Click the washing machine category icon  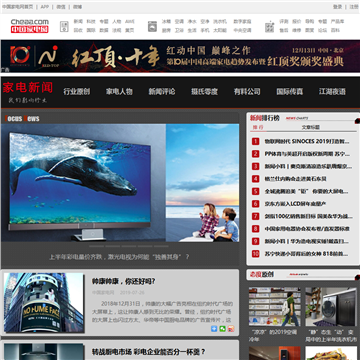(153, 26)
